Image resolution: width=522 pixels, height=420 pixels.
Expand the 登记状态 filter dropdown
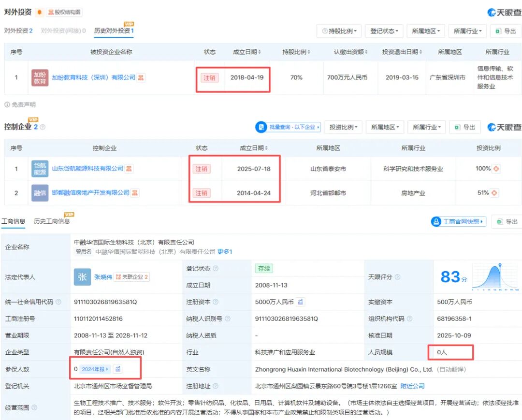pos(384,31)
